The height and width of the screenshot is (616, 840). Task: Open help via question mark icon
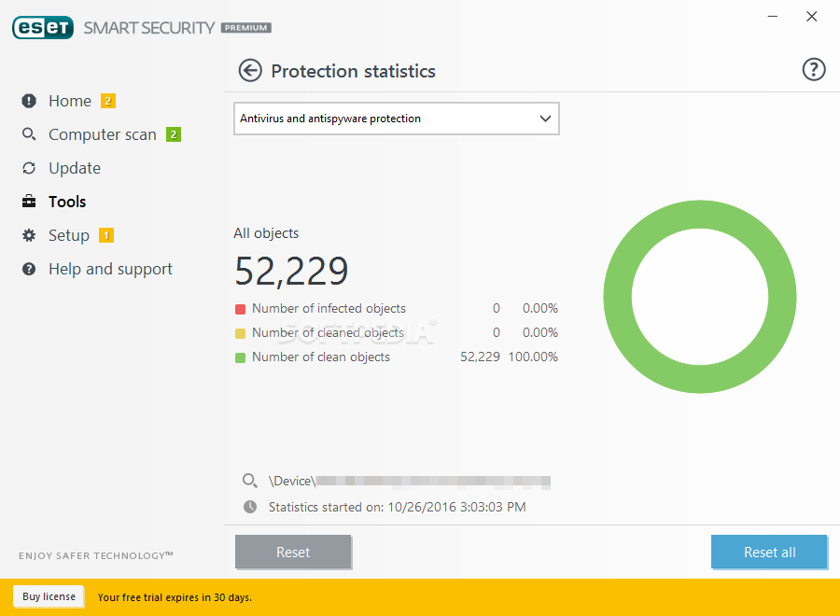813,70
